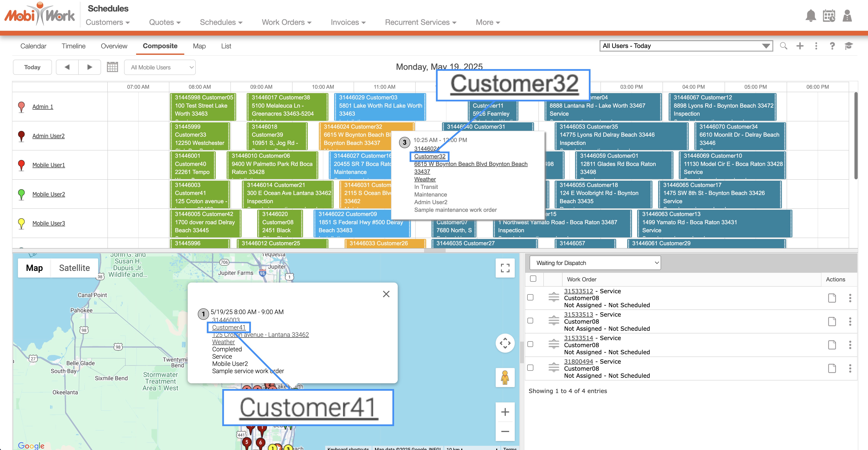Open the help question mark icon
This screenshot has height=450, width=868.
pos(832,46)
